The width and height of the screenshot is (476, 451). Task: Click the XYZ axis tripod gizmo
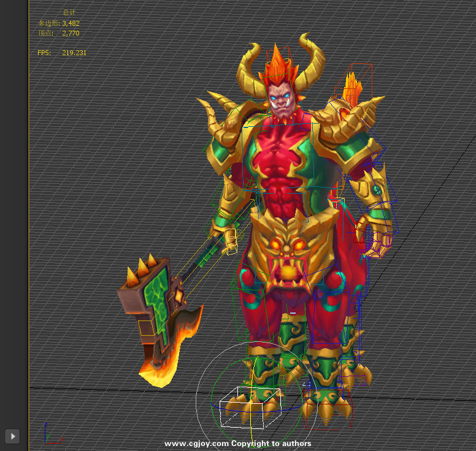pos(49,433)
